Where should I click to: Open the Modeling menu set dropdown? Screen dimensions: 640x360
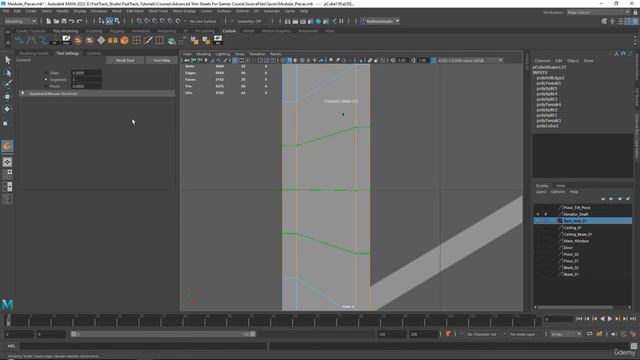(20, 21)
